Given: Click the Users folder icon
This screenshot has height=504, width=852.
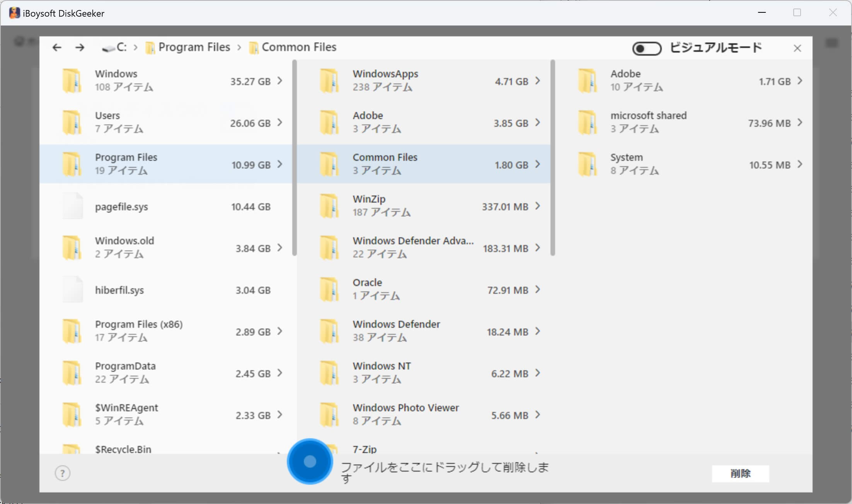Looking at the screenshot, I should [72, 122].
